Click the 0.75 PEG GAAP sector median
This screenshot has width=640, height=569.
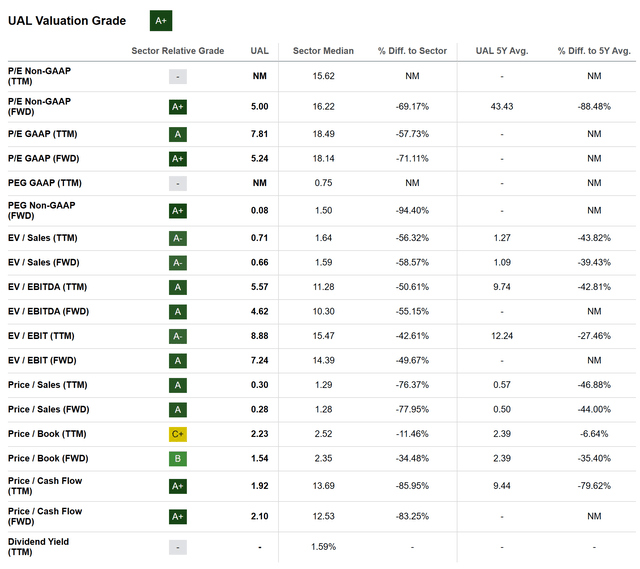323,183
